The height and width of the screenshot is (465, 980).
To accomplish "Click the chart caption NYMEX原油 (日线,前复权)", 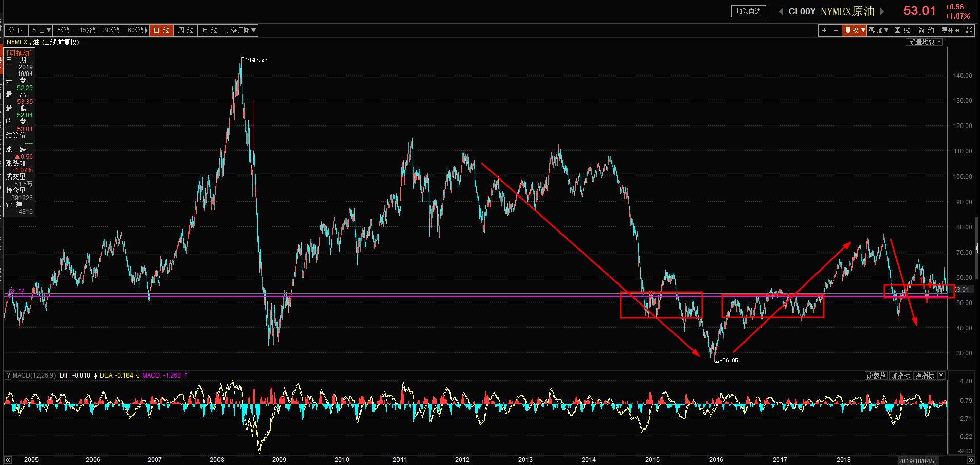I will [x=43, y=42].
